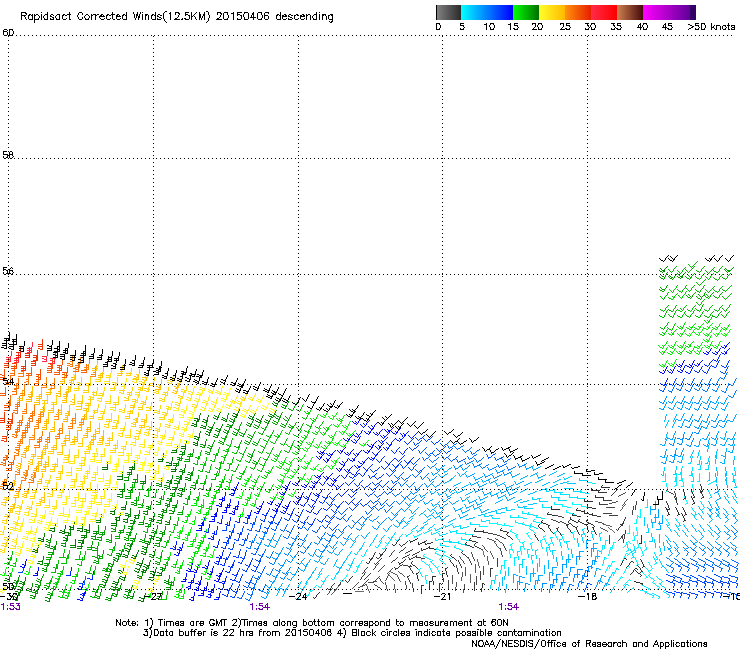
Task: Click the red 30-35 knots legend color
Action: [604, 12]
